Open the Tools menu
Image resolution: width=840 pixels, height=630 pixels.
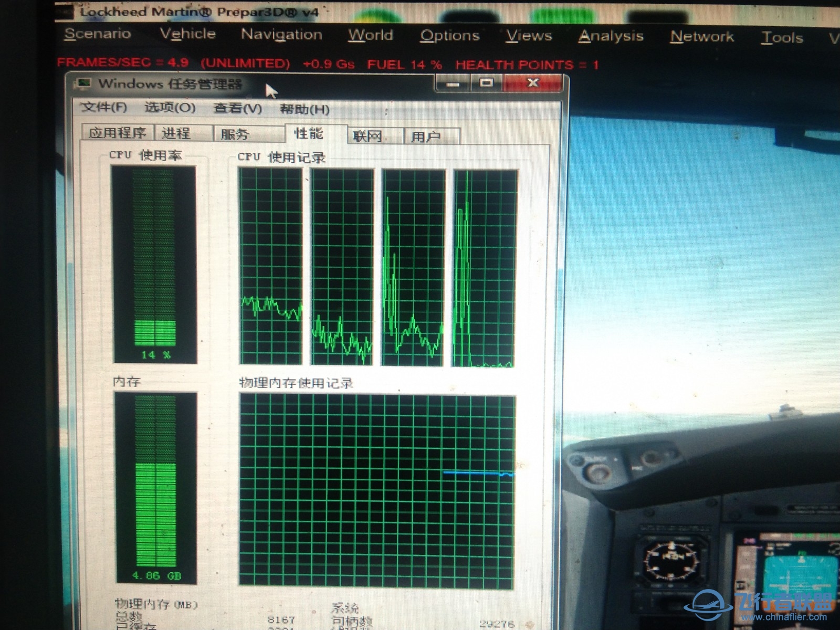point(782,38)
